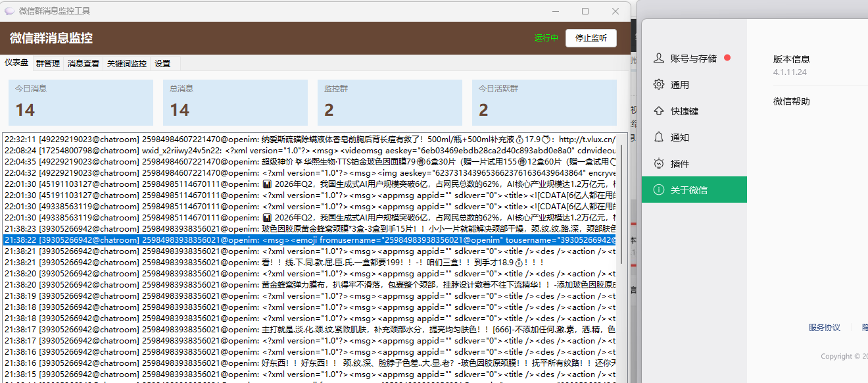
Task: Minimize the 微信群消息监控工具 window
Action: coord(555,11)
